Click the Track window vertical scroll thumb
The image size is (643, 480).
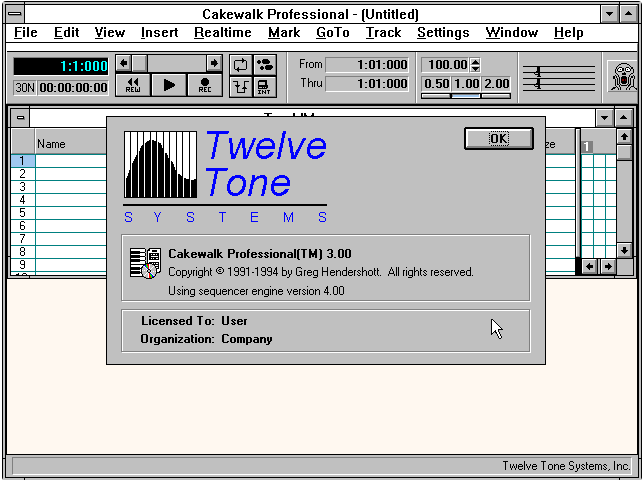[624, 152]
